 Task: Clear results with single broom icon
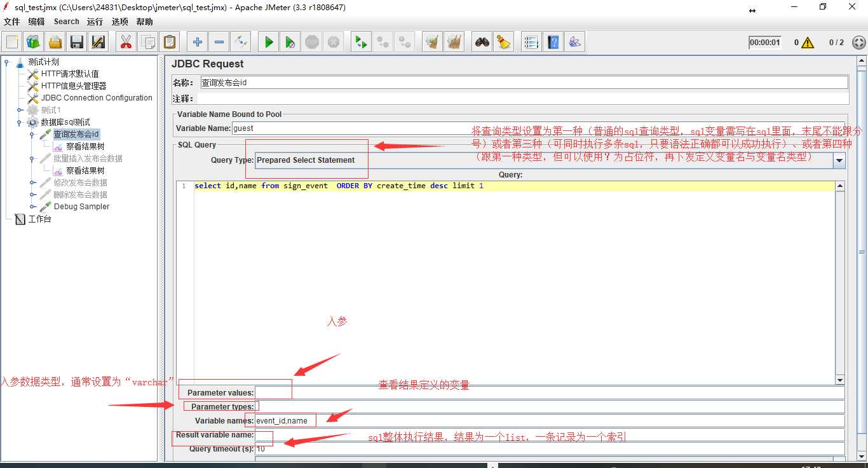pos(433,43)
